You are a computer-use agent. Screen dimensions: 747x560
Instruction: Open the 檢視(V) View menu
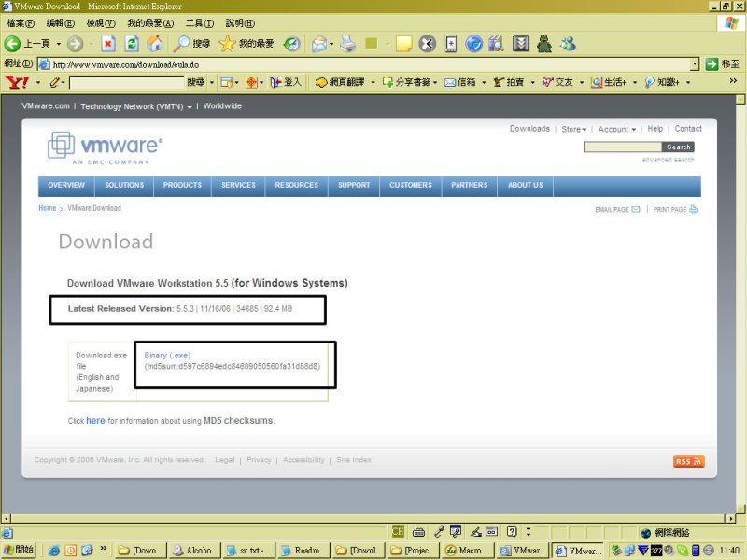(101, 22)
